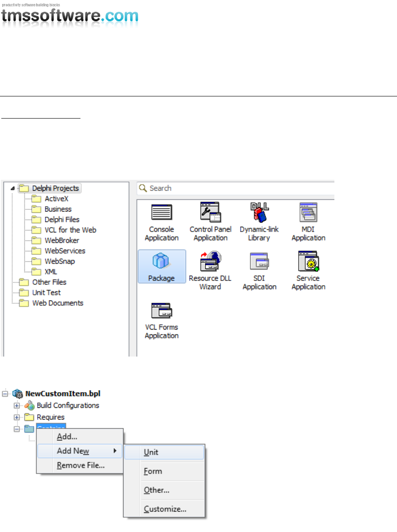The height and width of the screenshot is (532, 397).
Task: Click the Build Configurations label
Action: pyautogui.click(x=68, y=406)
